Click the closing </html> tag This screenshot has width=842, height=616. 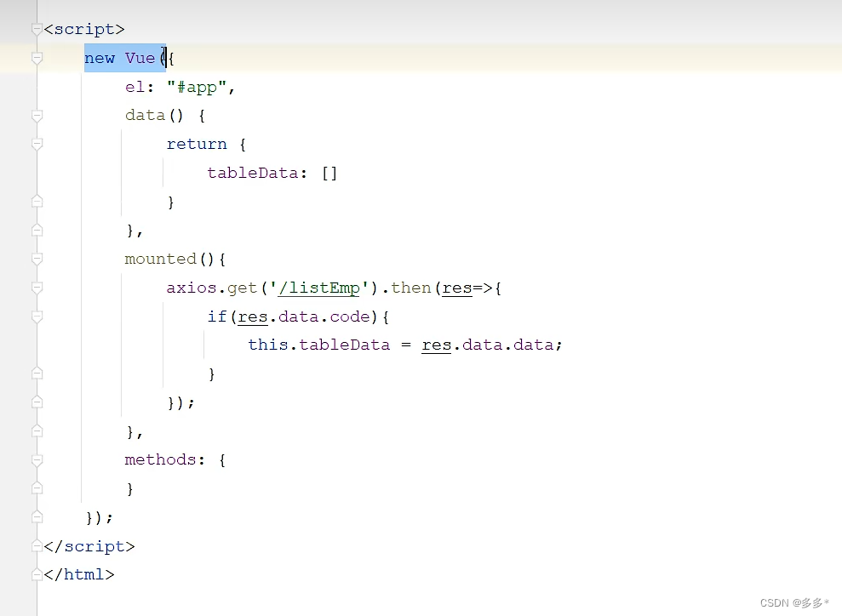coord(79,574)
